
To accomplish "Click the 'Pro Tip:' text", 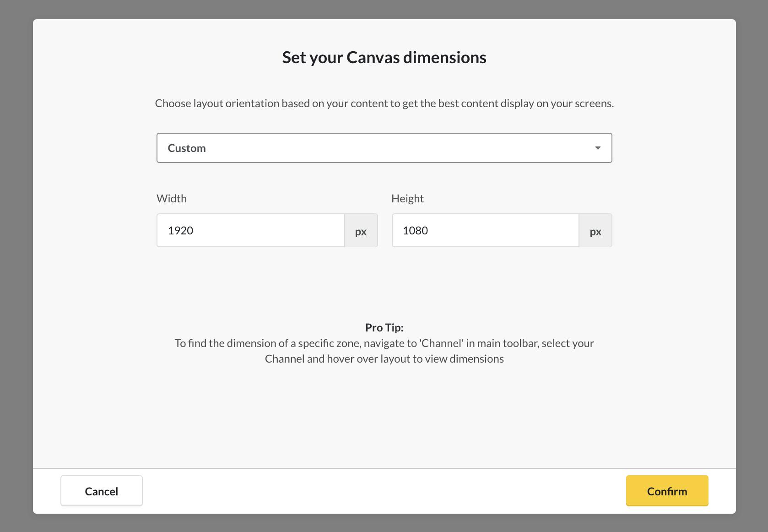I will click(384, 327).
